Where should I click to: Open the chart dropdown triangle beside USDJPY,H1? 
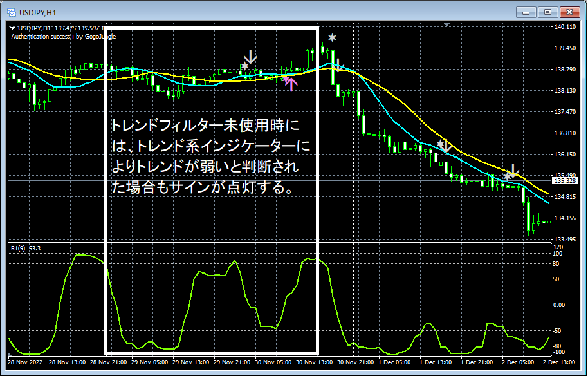click(x=13, y=28)
